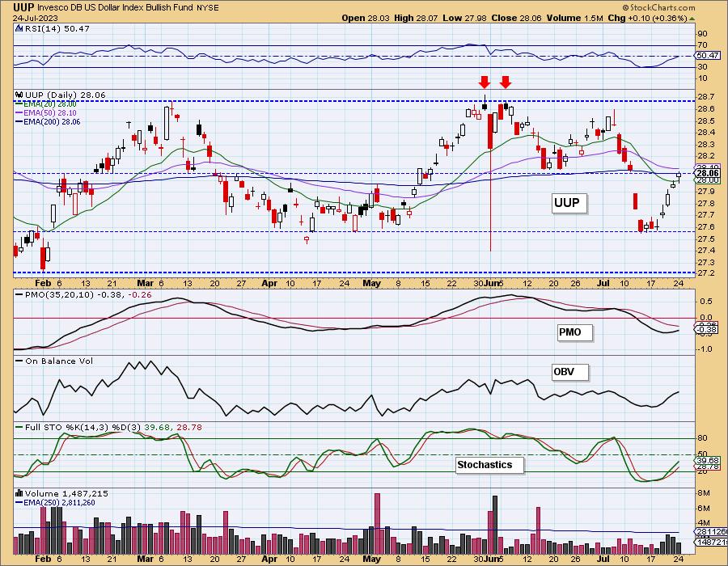Click the bar icon before Volume 1,487,215
This screenshot has width=728, height=566.
[x=19, y=493]
